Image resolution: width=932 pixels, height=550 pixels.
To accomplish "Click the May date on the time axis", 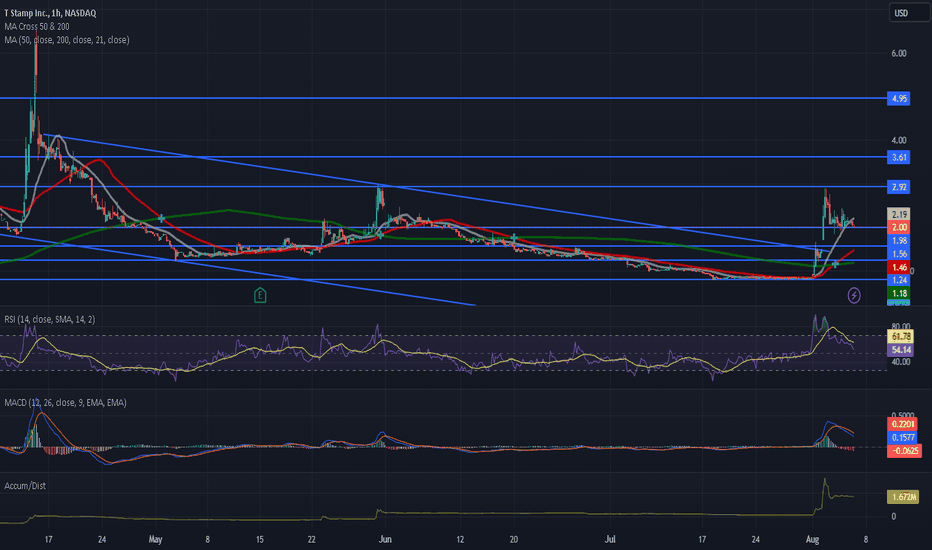I will 155,539.
